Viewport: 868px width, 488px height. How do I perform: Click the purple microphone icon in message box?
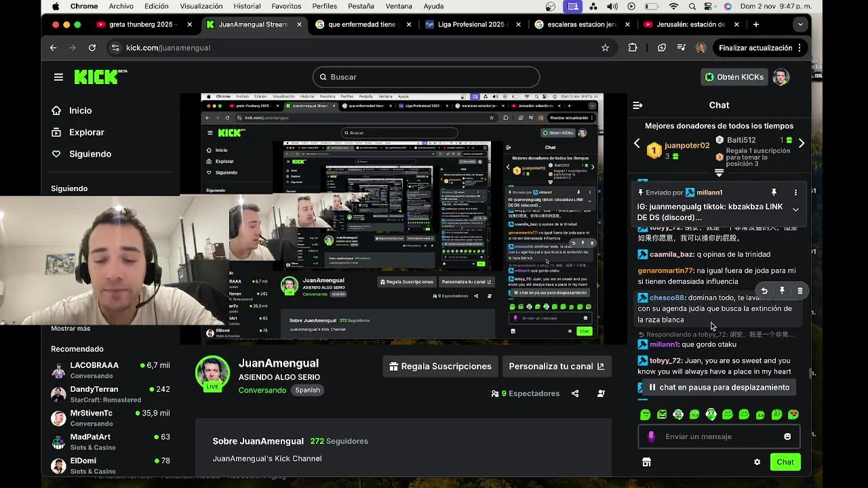(x=651, y=436)
